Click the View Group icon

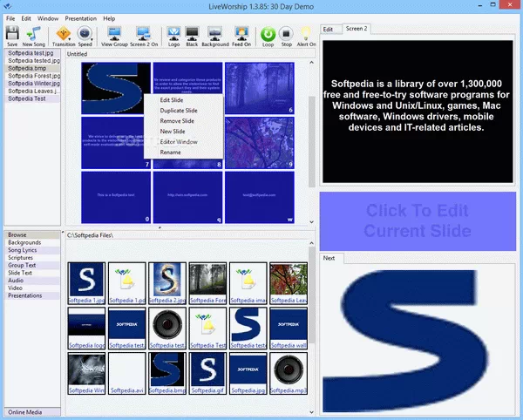(x=113, y=34)
